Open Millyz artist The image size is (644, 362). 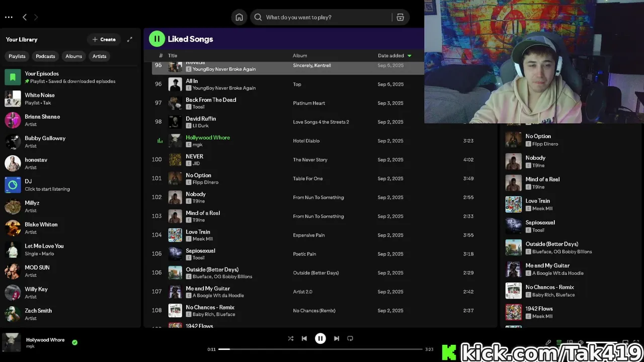[70, 207]
